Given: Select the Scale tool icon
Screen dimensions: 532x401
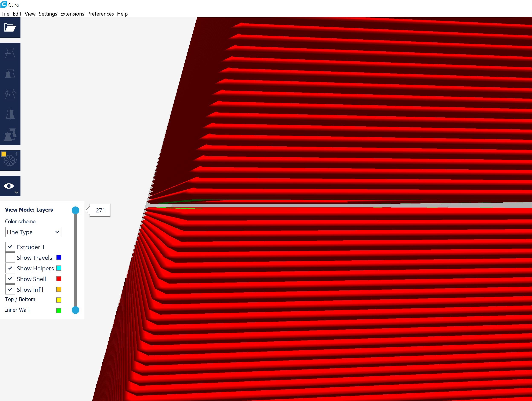Looking at the screenshot, I should (x=10, y=74).
